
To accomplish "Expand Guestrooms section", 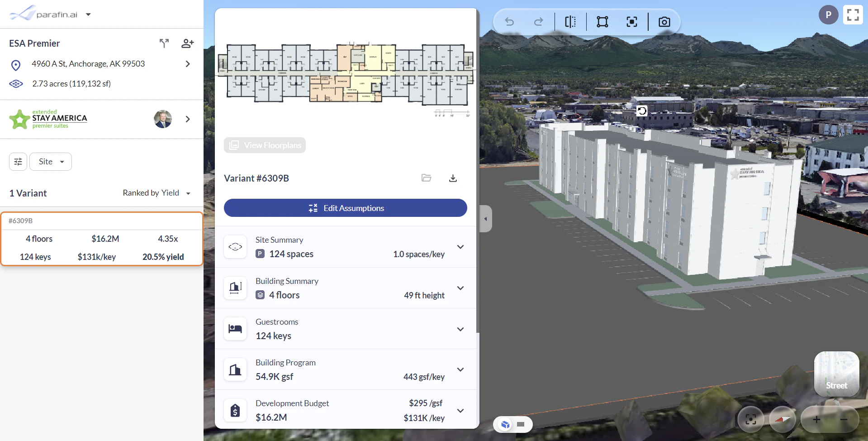I will (460, 329).
